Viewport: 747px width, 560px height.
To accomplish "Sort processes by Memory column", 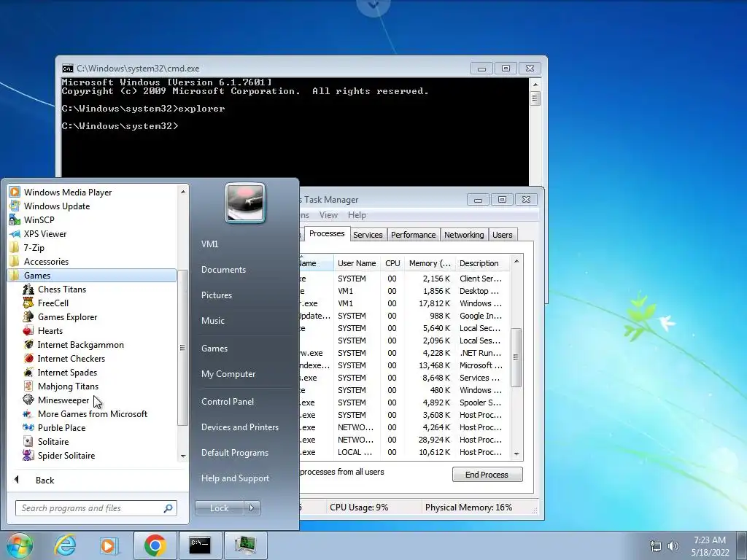I will pyautogui.click(x=429, y=263).
